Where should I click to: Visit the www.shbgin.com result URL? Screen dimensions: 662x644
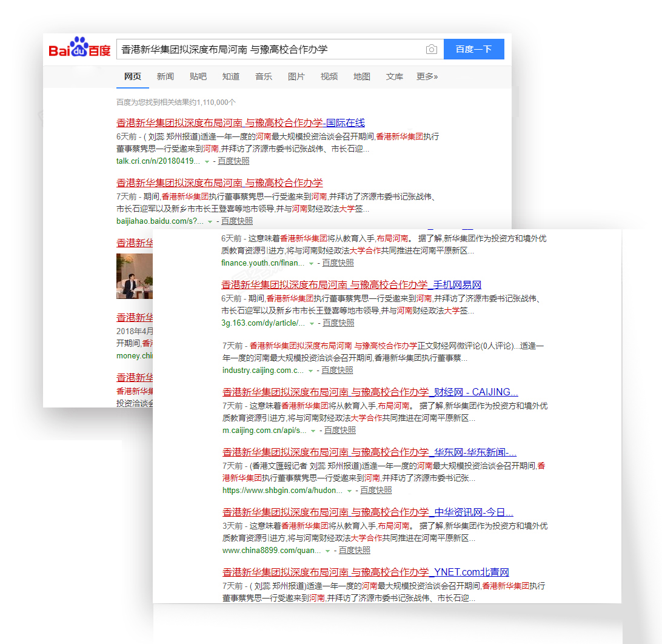[283, 490]
